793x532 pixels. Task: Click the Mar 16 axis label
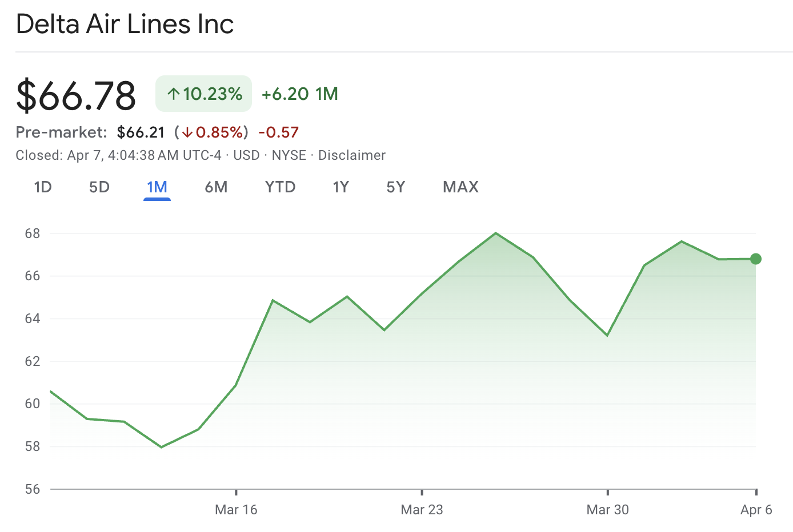click(236, 510)
